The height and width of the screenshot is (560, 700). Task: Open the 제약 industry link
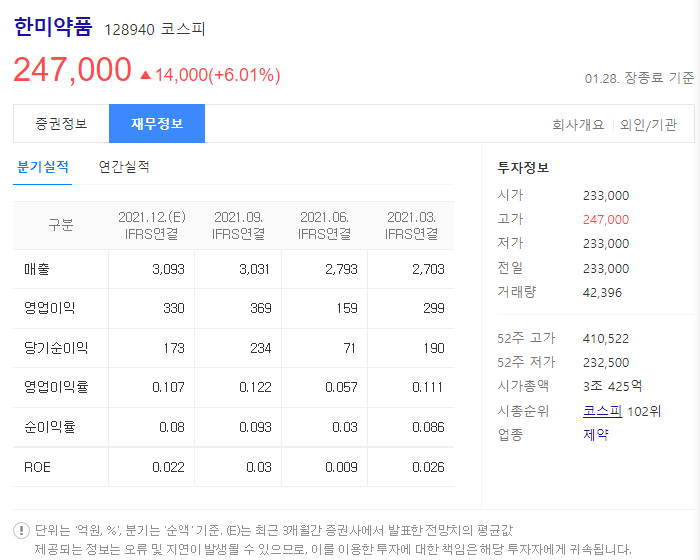pos(596,435)
